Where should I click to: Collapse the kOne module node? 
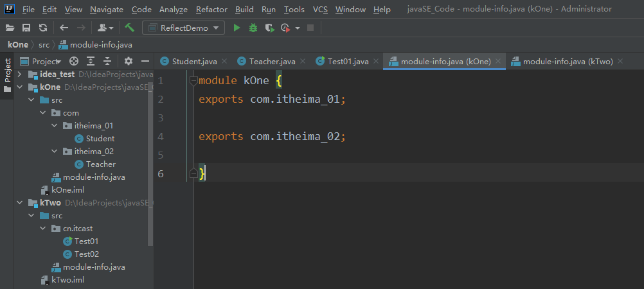click(x=19, y=87)
